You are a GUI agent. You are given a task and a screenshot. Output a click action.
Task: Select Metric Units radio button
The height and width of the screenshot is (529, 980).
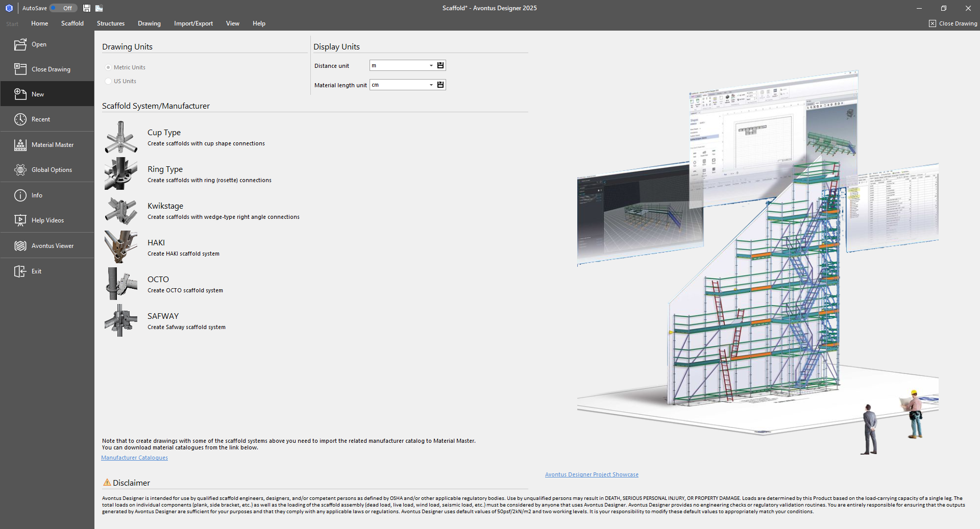click(x=108, y=67)
